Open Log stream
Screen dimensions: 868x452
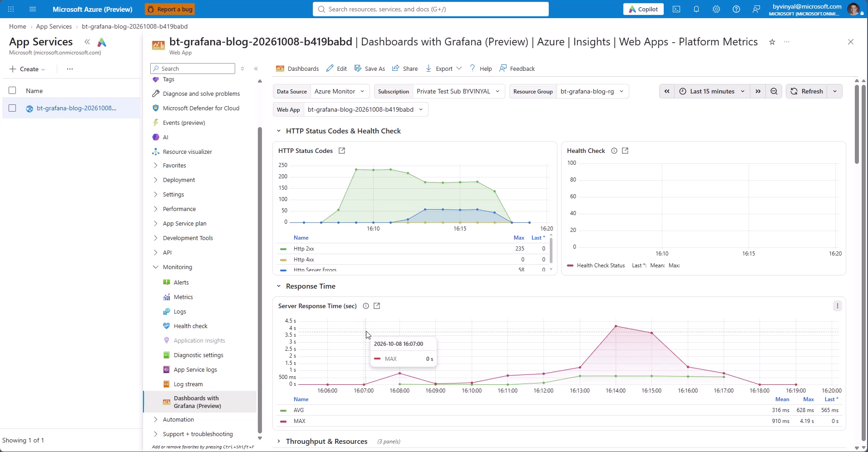[188, 384]
